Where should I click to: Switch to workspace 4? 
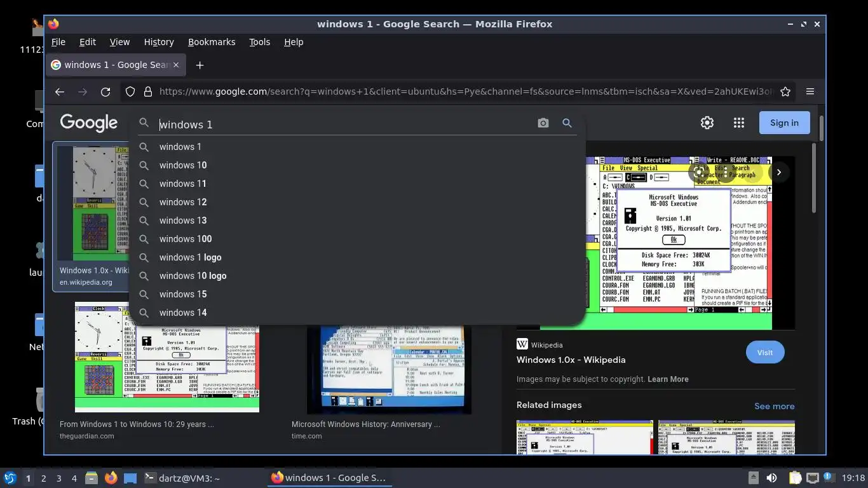[74, 478]
